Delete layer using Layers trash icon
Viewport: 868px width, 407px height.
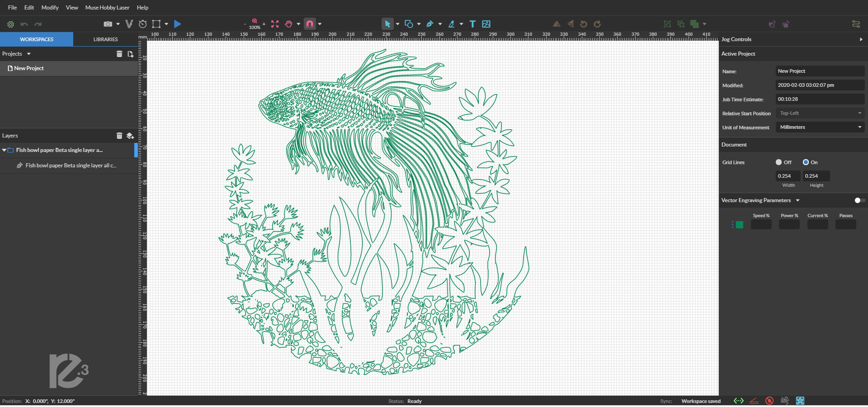(119, 136)
